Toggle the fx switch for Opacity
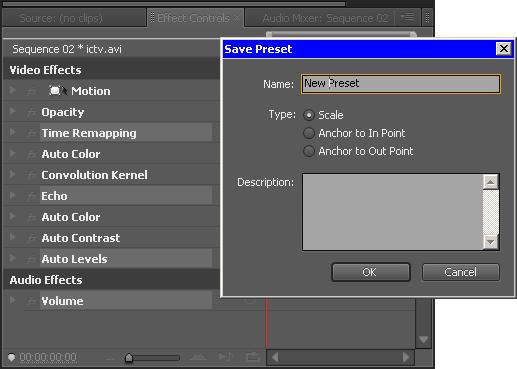This screenshot has width=517, height=369. click(32, 112)
